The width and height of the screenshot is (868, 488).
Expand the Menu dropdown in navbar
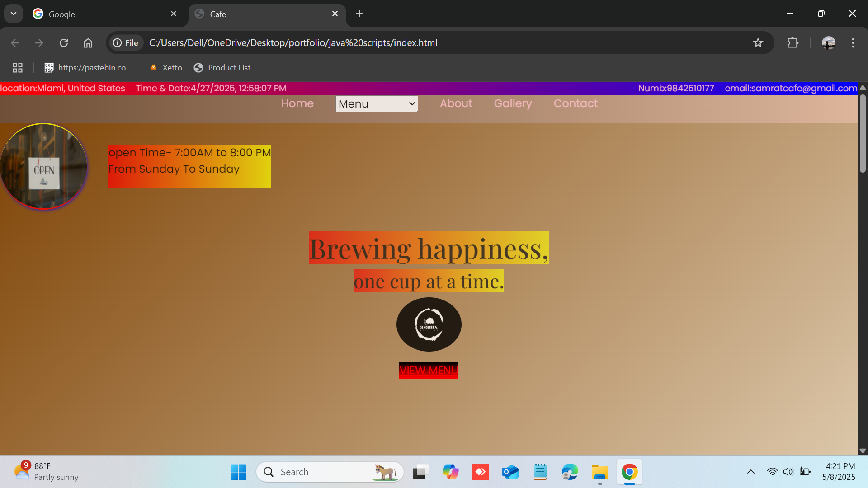point(377,104)
